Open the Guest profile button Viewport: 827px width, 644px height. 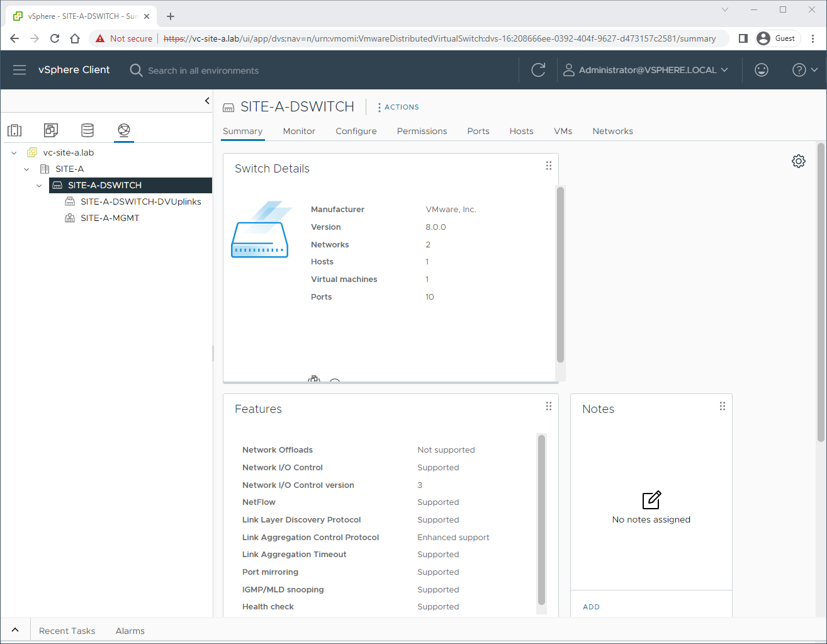click(x=778, y=38)
